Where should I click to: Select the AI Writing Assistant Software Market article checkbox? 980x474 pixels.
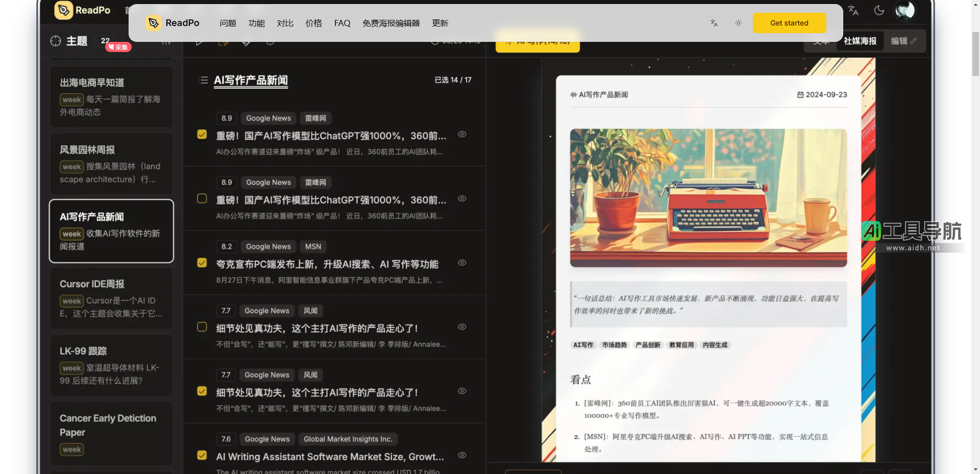(x=202, y=456)
